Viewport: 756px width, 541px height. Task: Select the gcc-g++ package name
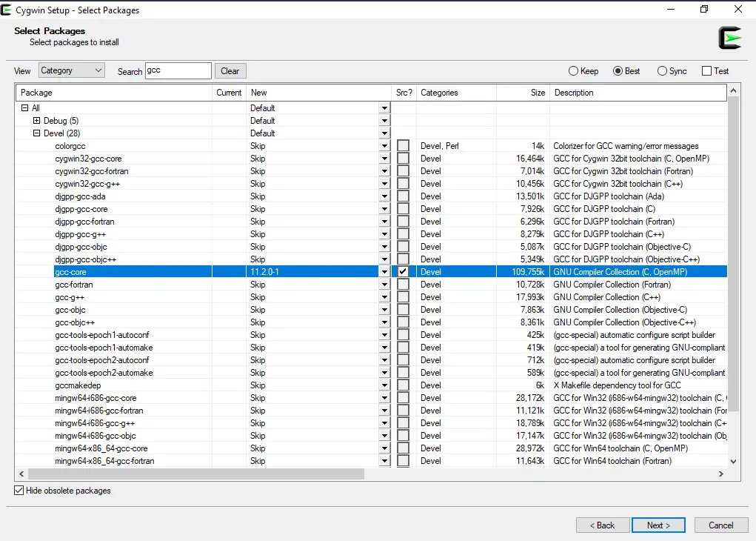tap(70, 297)
